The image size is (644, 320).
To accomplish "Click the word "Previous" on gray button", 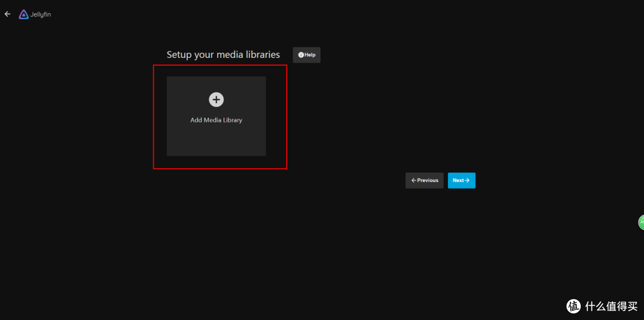I will (428, 180).
